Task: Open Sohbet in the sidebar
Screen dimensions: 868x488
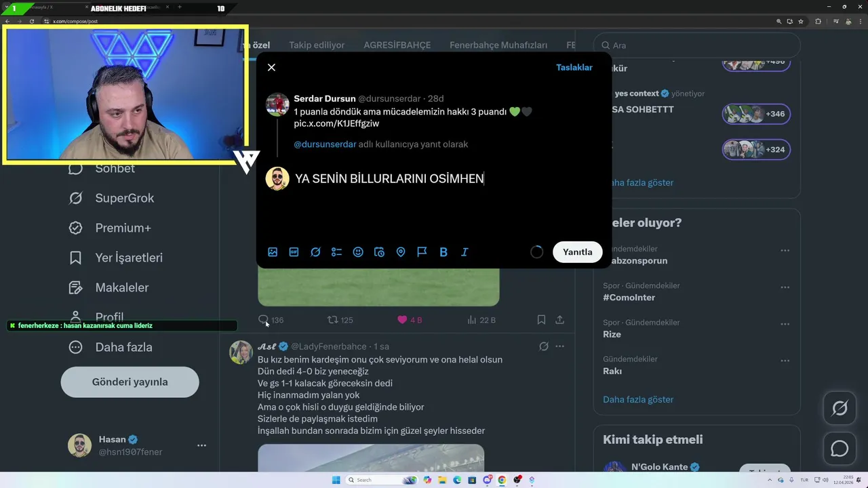Action: point(102,168)
